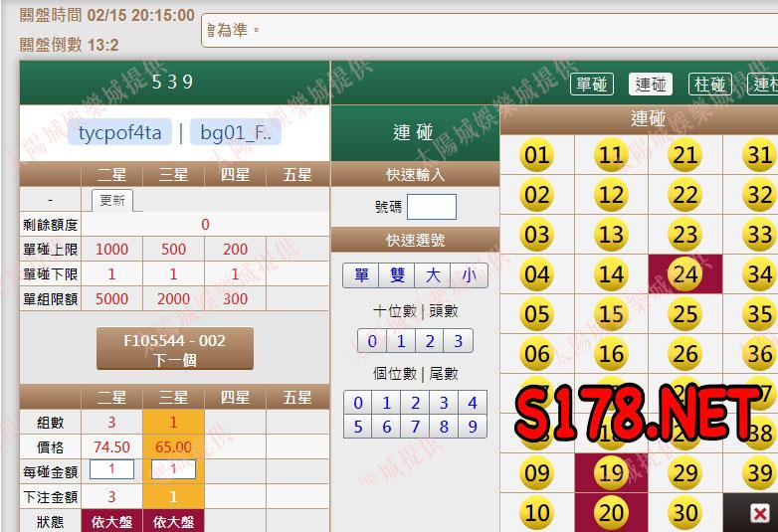Toggle quick-pick 大 (big) numbers
778x532 pixels.
pos(433,275)
